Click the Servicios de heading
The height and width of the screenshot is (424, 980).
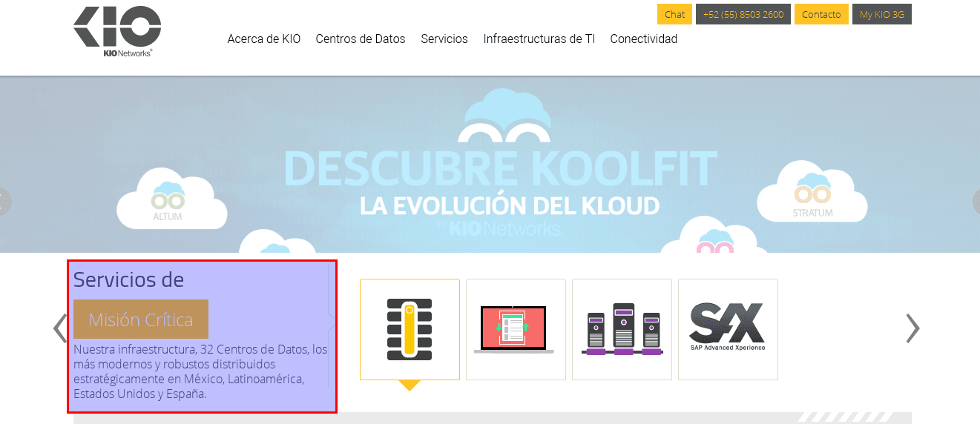point(129,279)
